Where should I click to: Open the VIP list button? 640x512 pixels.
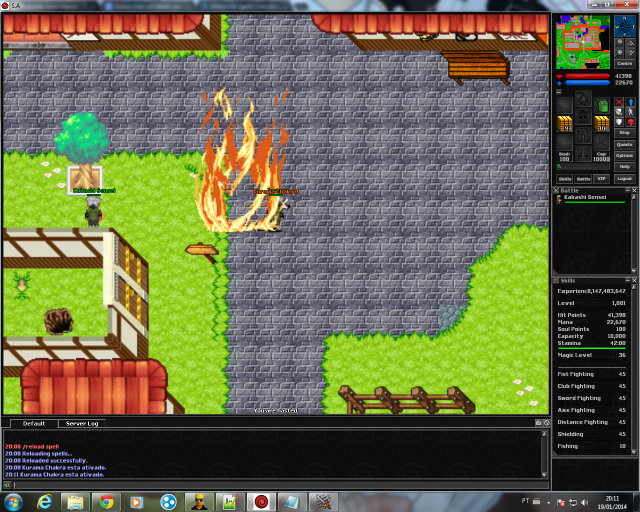[602, 179]
